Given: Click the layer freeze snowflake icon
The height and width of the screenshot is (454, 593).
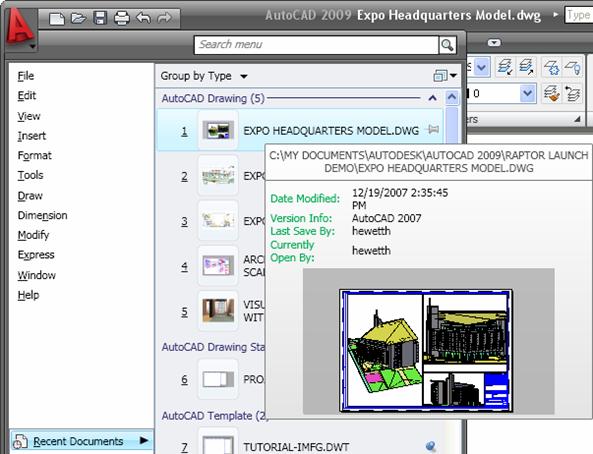Looking at the screenshot, I should pyautogui.click(x=551, y=68).
